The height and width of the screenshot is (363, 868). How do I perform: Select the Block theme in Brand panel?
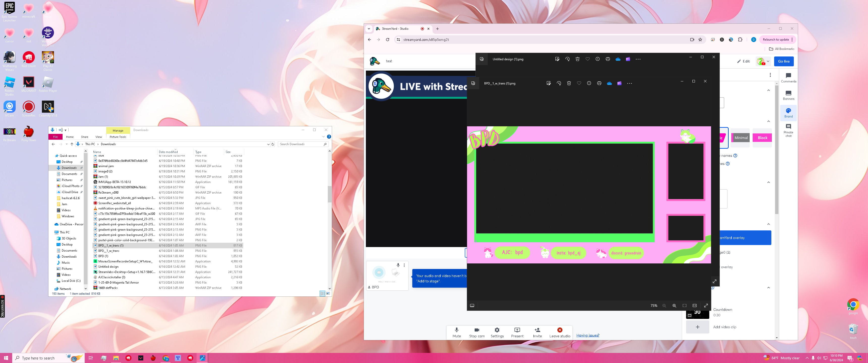(x=762, y=137)
